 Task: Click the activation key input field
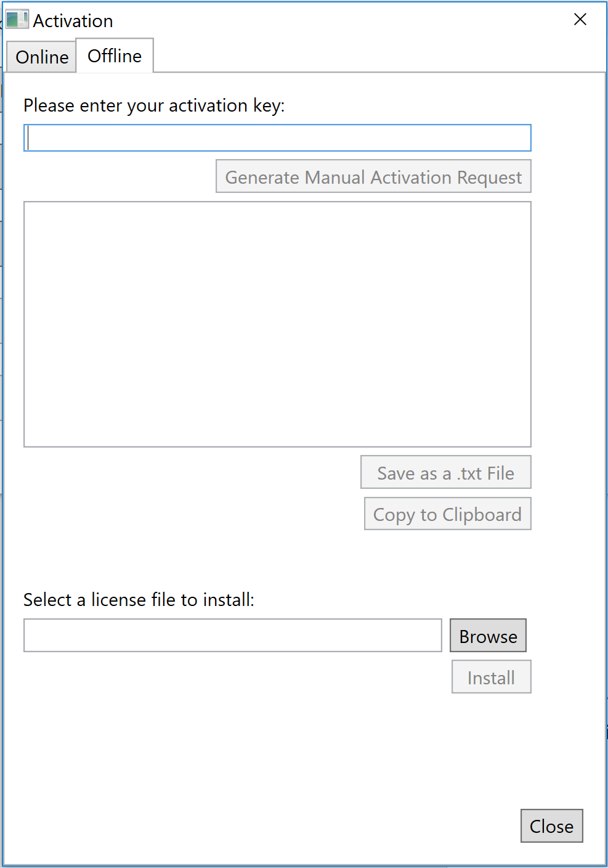[x=277, y=138]
